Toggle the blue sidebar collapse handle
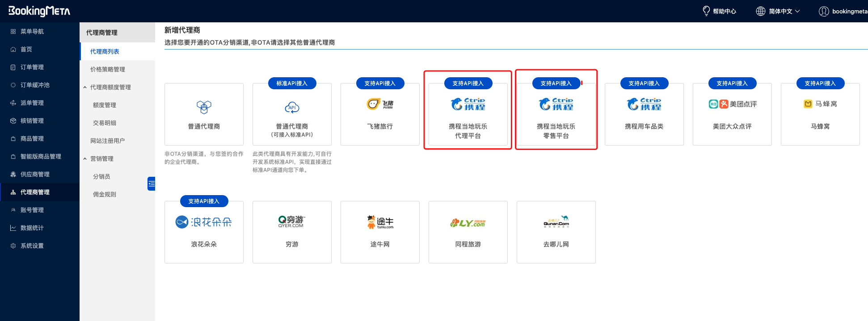The image size is (868, 321). [x=151, y=183]
